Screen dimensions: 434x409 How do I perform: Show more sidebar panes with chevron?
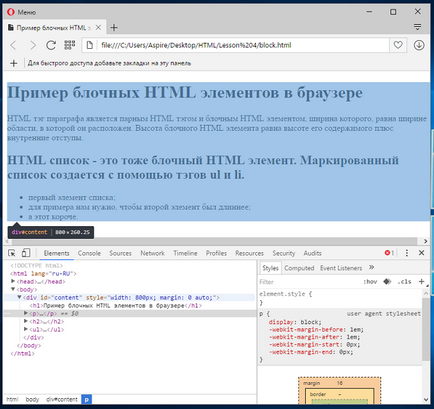point(372,267)
